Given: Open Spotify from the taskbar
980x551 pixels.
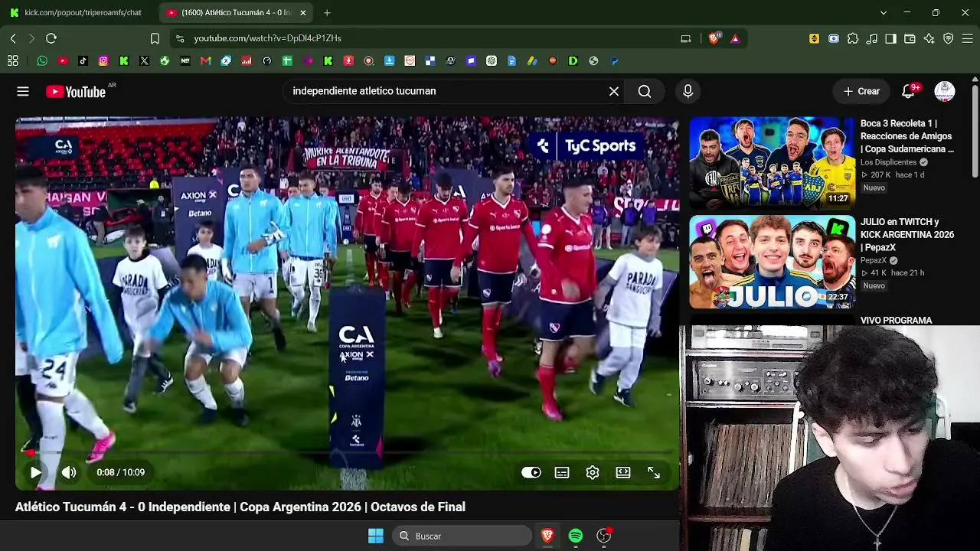Looking at the screenshot, I should [x=576, y=536].
